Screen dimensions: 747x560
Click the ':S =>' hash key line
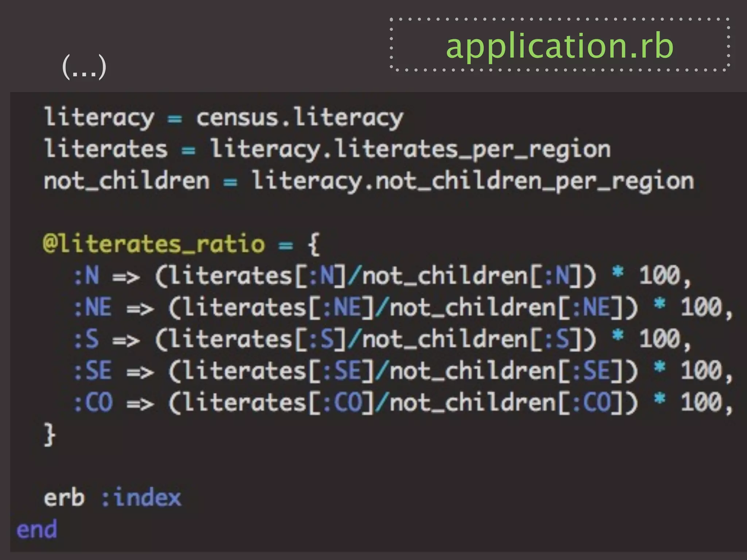[382, 339]
